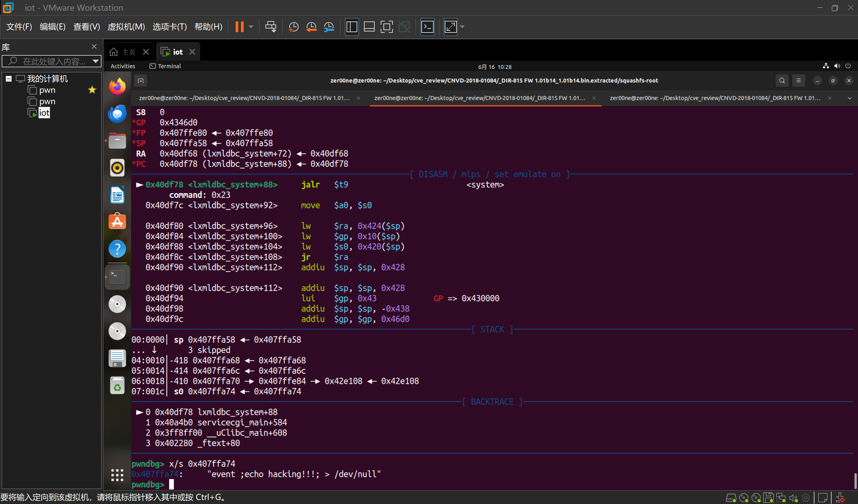Image resolution: width=858 pixels, height=504 pixels.
Task: Select the starred pwn virtual machine
Action: tap(47, 90)
